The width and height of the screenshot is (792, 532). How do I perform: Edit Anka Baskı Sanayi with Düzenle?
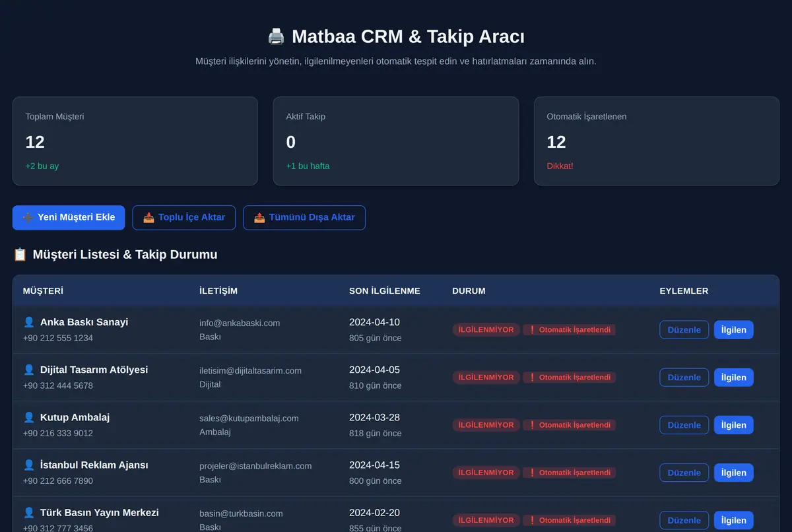coord(684,330)
